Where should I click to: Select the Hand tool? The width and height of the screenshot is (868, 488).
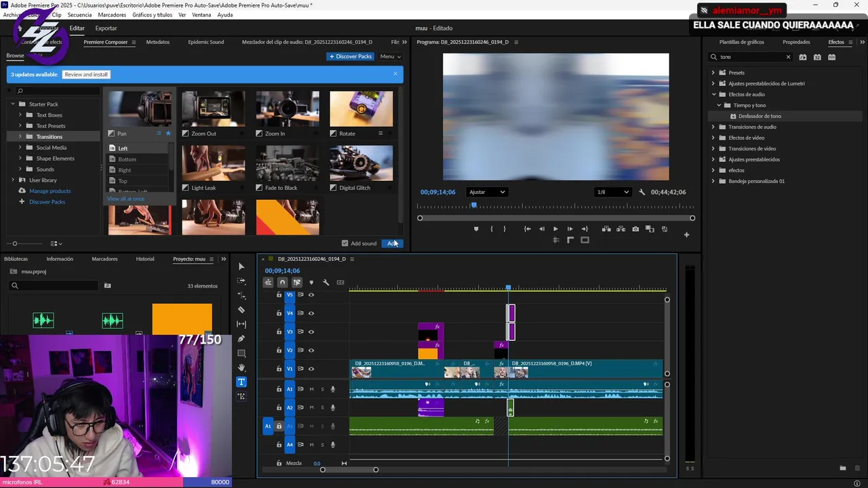[241, 367]
